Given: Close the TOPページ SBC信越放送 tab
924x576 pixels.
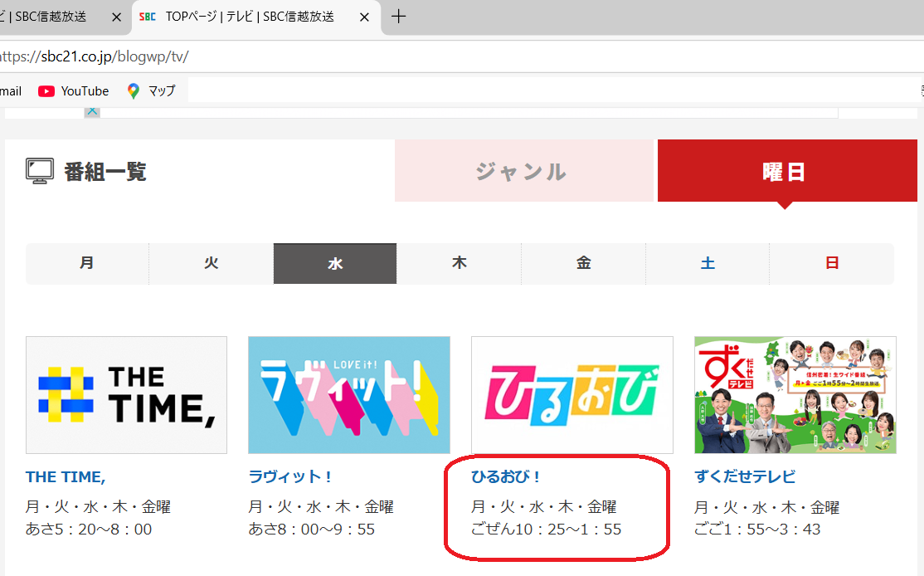Looking at the screenshot, I should pyautogui.click(x=364, y=17).
